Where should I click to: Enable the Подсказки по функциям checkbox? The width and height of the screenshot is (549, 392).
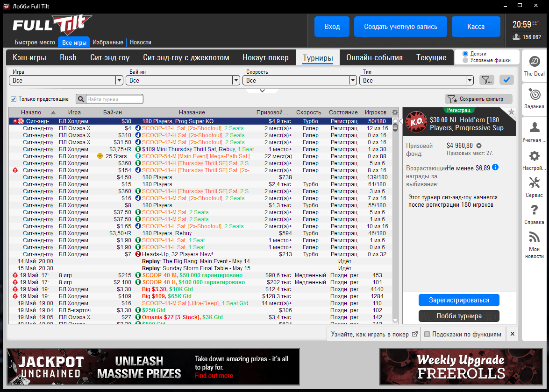pyautogui.click(x=427, y=334)
